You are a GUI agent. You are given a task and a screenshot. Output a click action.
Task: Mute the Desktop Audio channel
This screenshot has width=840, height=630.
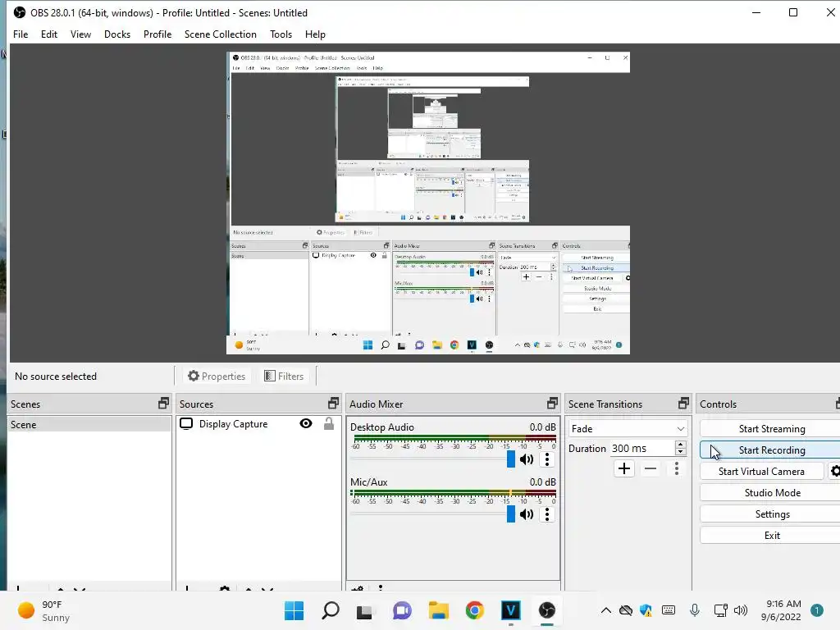click(x=527, y=459)
